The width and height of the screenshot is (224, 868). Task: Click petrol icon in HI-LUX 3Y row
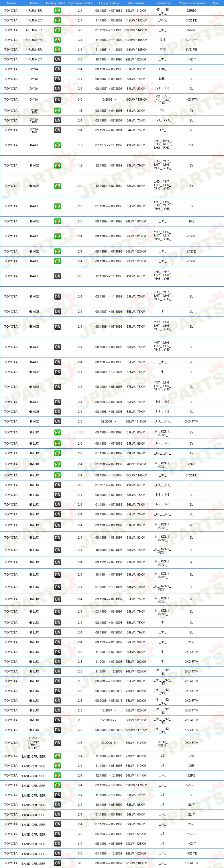58,443
